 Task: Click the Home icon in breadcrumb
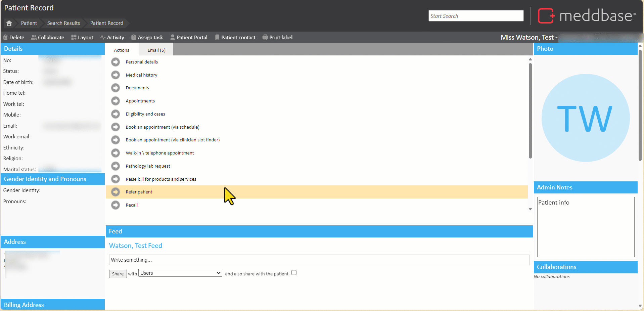click(9, 23)
